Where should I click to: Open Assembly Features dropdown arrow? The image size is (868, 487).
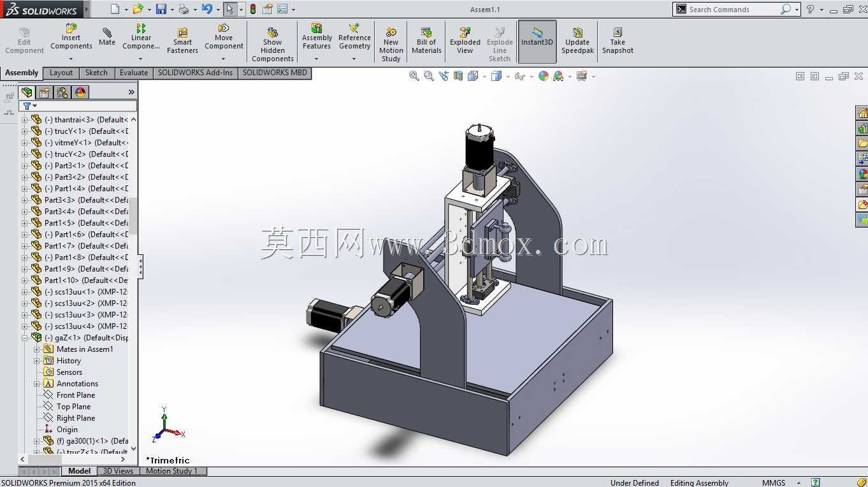317,59
